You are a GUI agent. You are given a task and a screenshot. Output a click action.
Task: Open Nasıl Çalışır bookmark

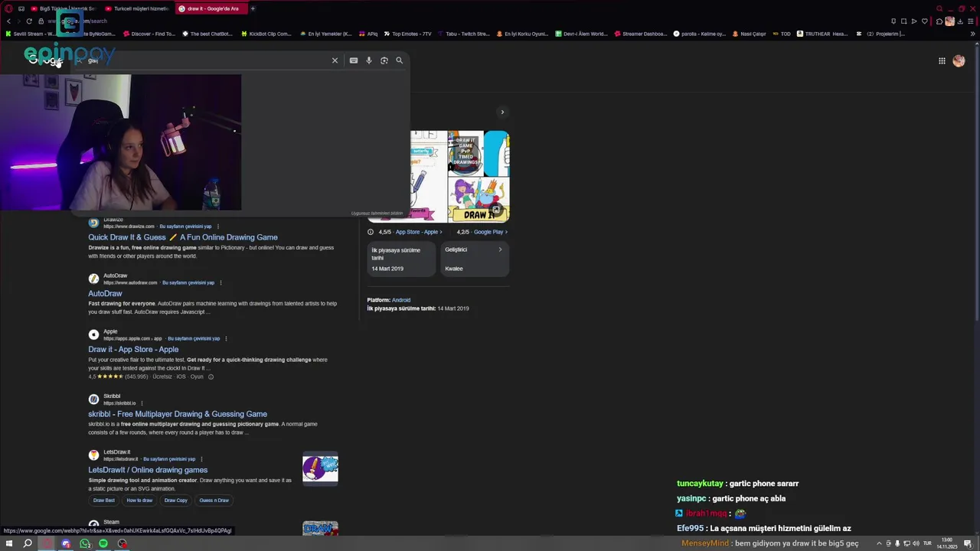coord(750,34)
